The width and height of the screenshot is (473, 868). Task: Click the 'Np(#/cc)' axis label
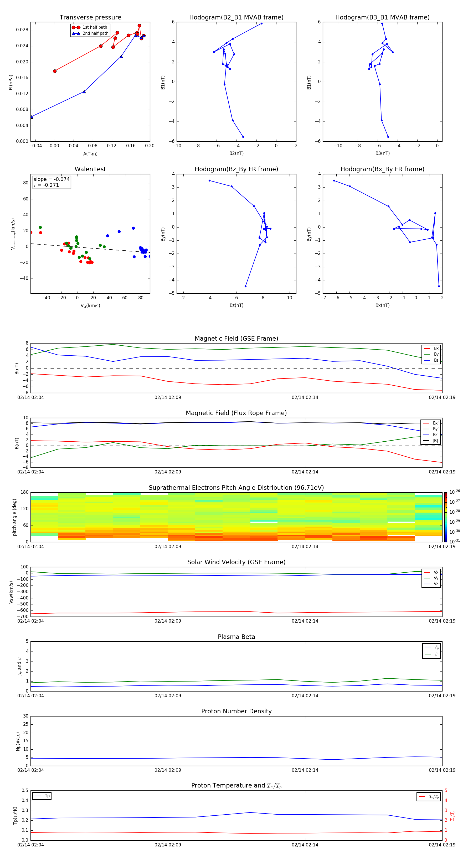click(18, 741)
